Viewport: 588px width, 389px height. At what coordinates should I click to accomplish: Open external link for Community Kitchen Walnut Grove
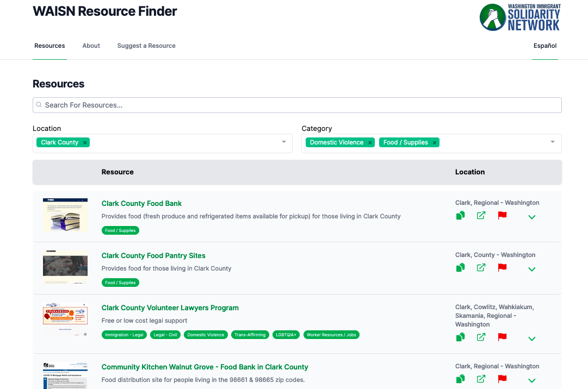[481, 379]
